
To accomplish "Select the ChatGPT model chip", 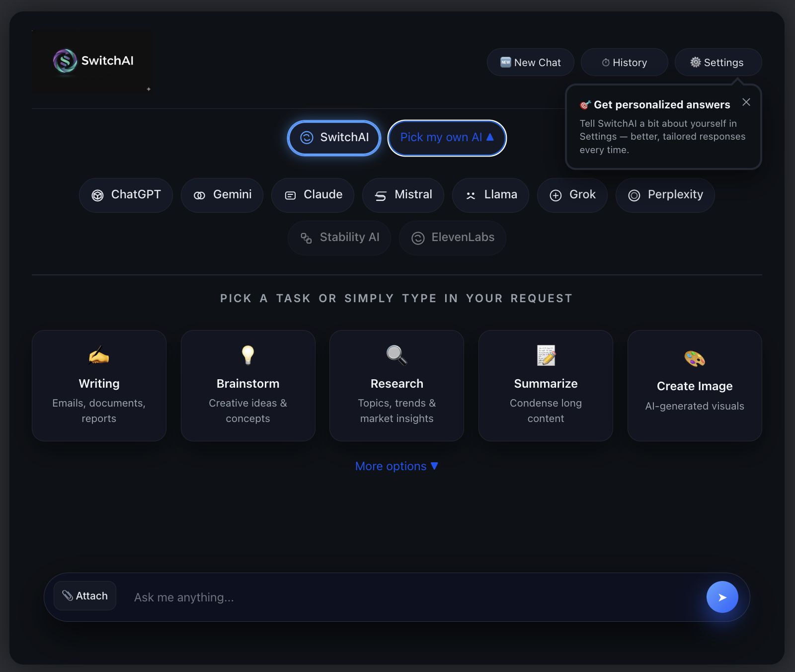I will (x=126, y=195).
